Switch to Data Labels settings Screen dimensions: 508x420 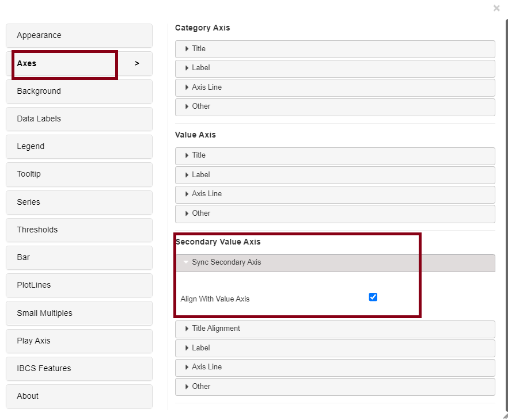tap(79, 119)
